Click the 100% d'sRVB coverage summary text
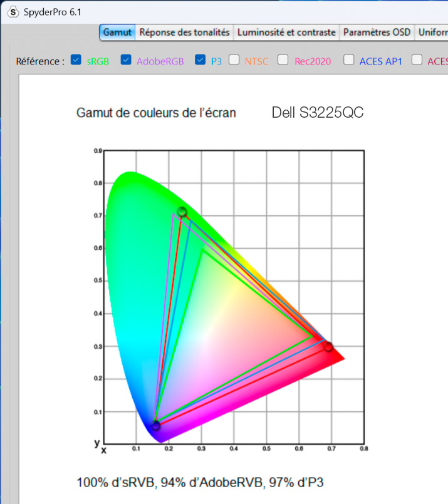This screenshot has height=504, width=448. point(200,482)
